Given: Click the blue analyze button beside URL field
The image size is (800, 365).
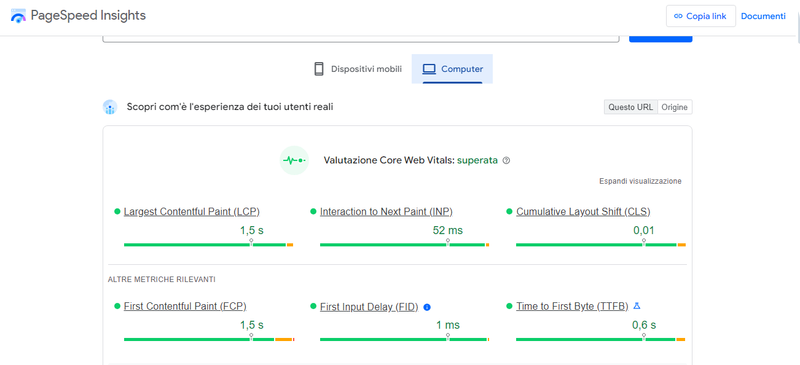Looking at the screenshot, I should tap(661, 39).
